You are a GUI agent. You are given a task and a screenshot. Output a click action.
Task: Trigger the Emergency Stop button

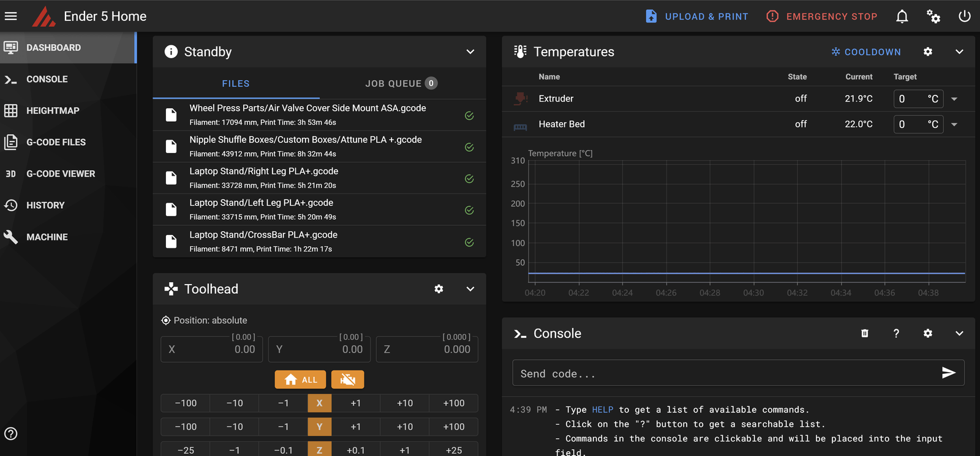[x=822, y=17]
